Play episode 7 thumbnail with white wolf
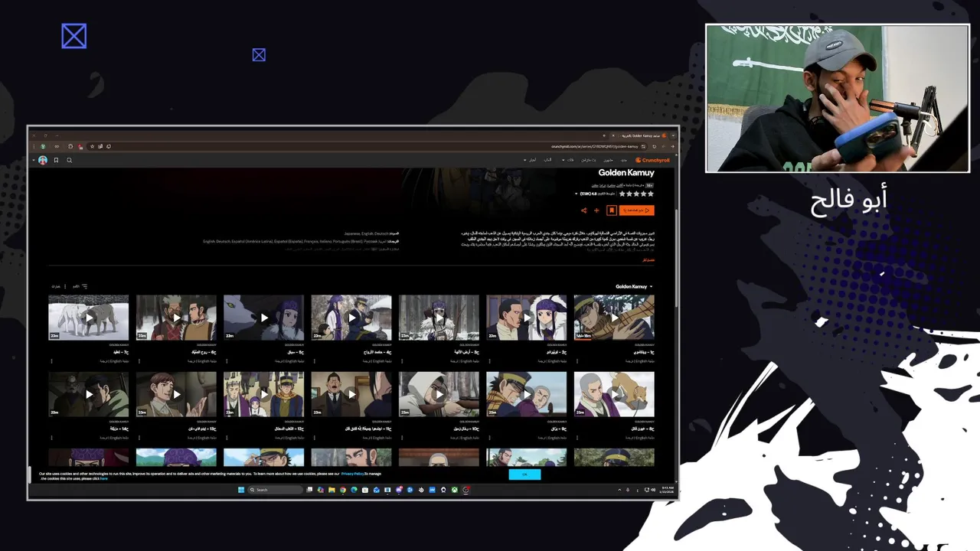The height and width of the screenshot is (551, 980). 88,318
